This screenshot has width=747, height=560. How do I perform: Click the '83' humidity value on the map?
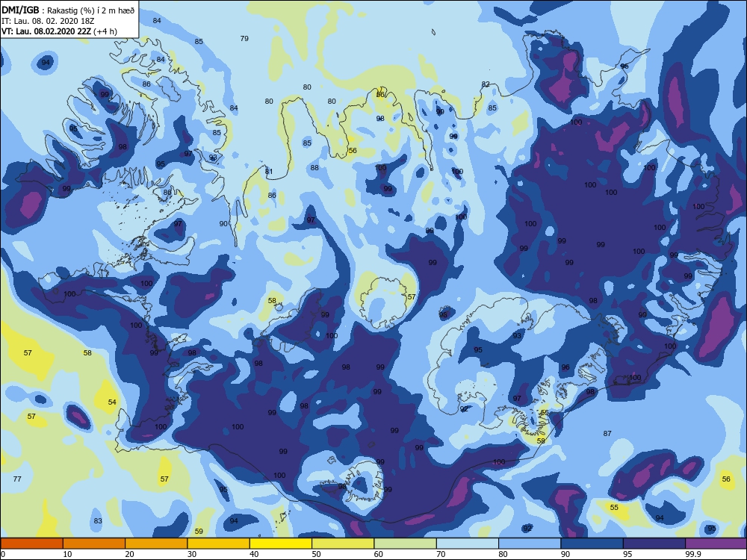tap(98, 520)
